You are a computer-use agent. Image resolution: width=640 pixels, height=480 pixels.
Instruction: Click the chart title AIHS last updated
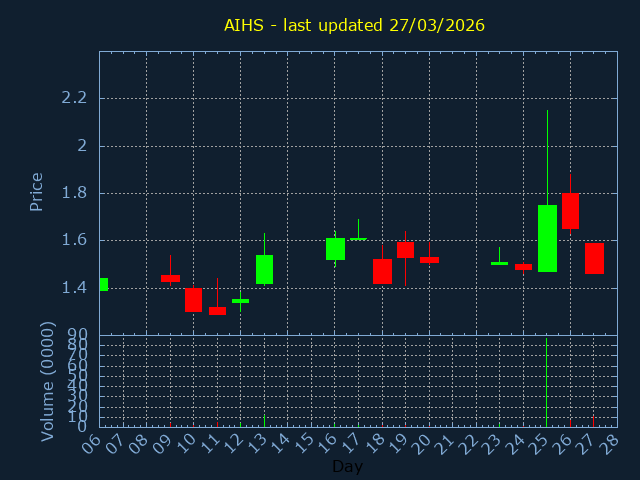click(x=354, y=25)
